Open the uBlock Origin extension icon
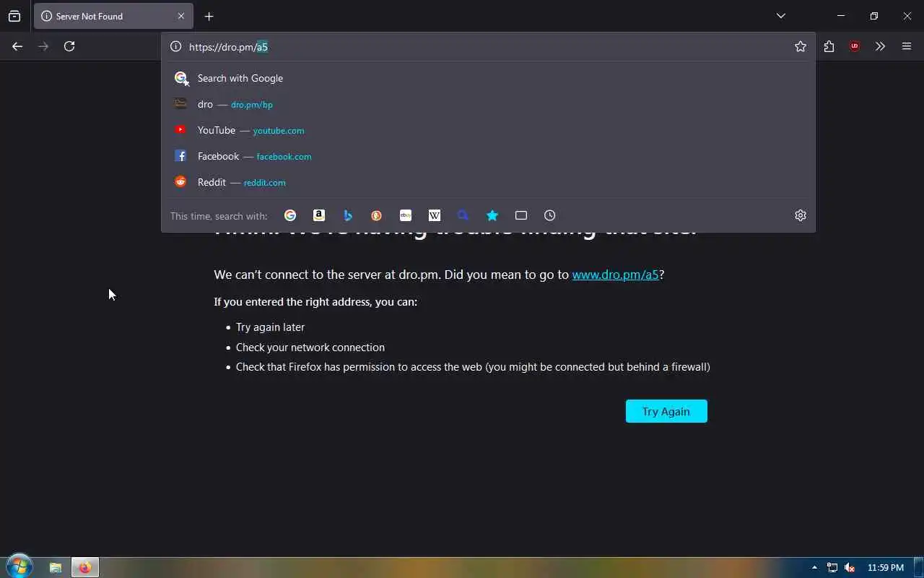924x578 pixels. click(855, 46)
